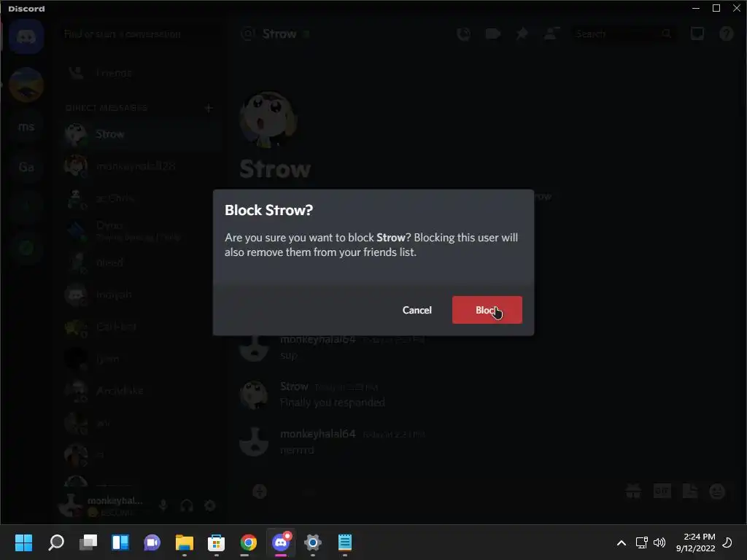The width and height of the screenshot is (747, 560).
Task: Open the Discord inbox icon
Action: pyautogui.click(x=697, y=34)
